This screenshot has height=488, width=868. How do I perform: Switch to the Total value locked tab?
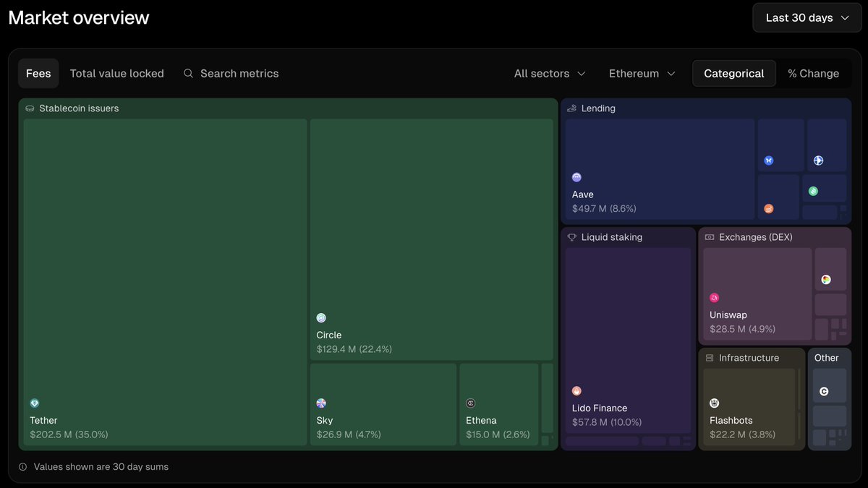117,74
